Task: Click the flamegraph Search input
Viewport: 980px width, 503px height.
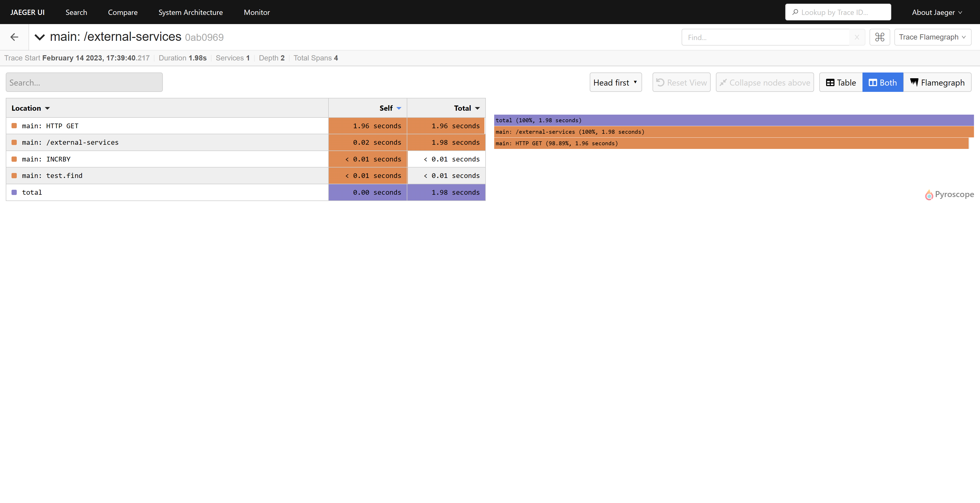Action: pyautogui.click(x=84, y=82)
